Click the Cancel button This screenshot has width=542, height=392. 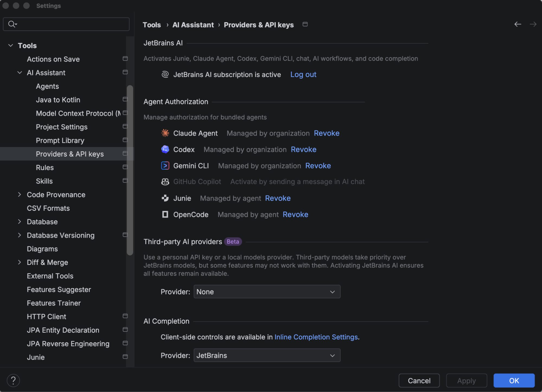(x=419, y=381)
